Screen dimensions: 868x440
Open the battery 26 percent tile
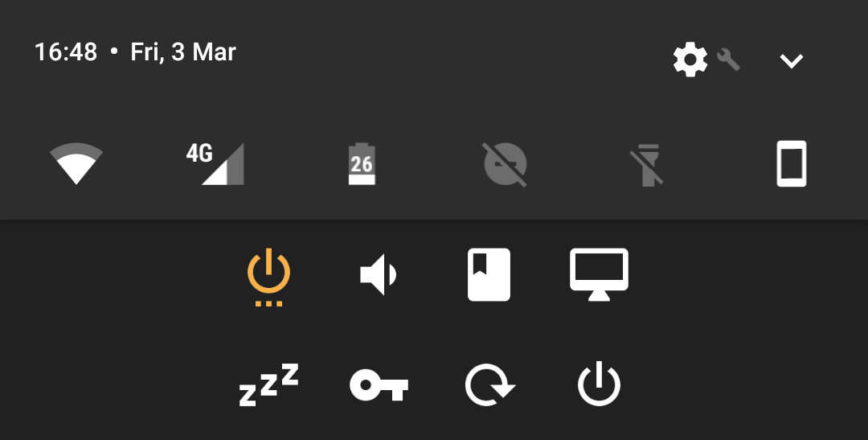tap(362, 163)
